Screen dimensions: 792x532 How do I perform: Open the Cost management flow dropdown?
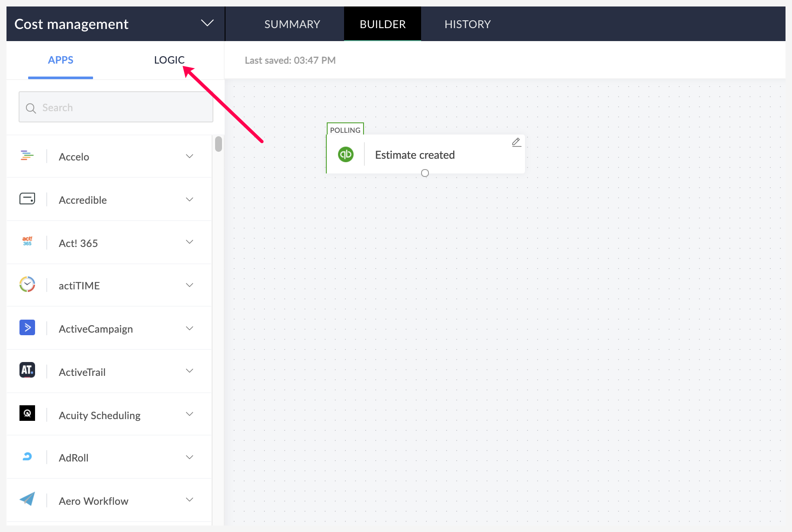pos(207,23)
